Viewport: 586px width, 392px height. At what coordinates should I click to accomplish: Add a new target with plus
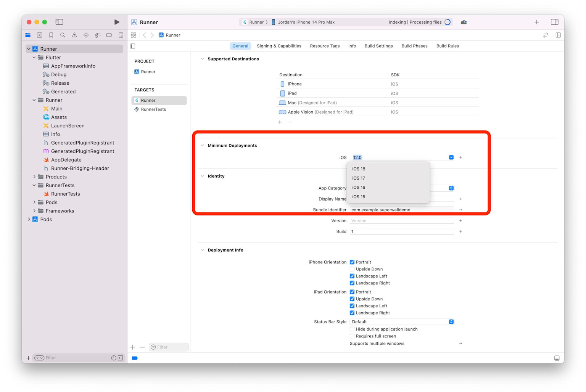click(x=132, y=347)
